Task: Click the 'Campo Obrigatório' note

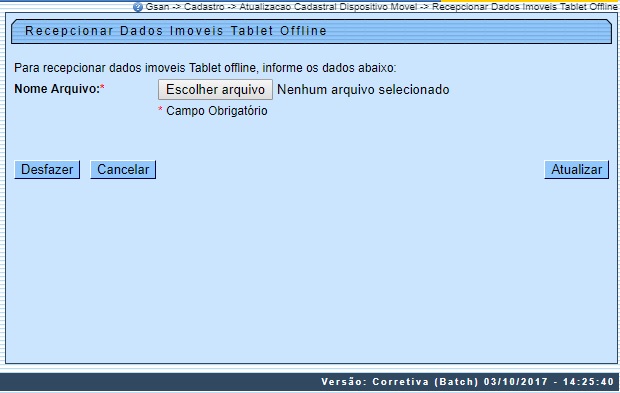Action: pos(217,111)
